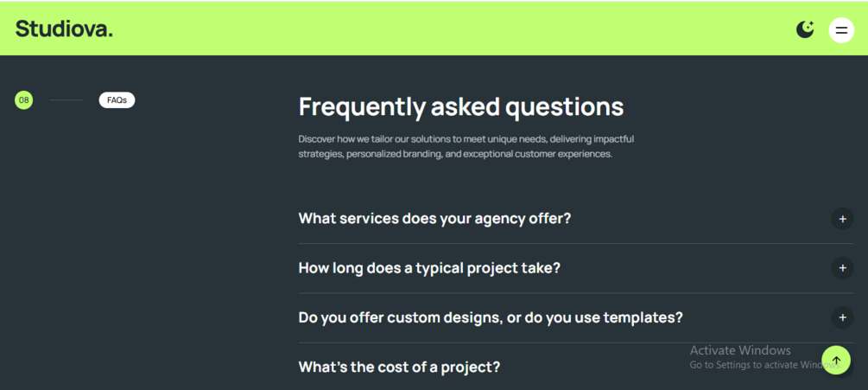The image size is (868, 390).
Task: Click the divider below the agency services question
Action: coord(575,244)
